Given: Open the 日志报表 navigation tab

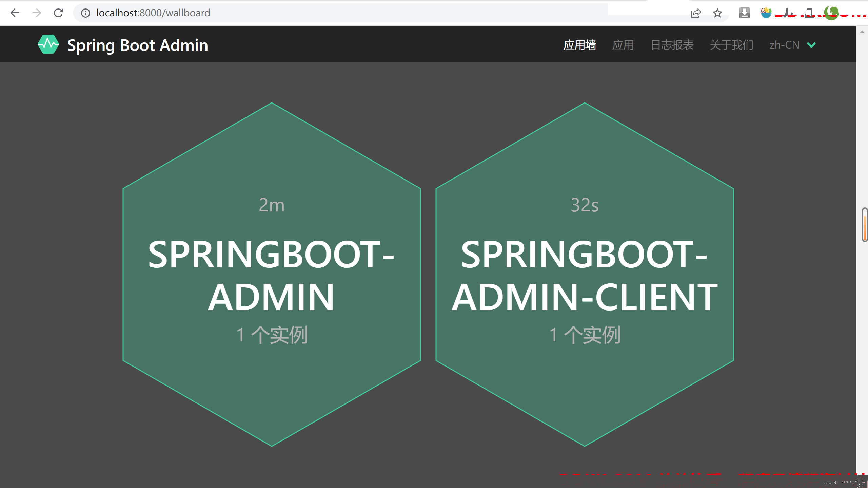Looking at the screenshot, I should (x=672, y=45).
